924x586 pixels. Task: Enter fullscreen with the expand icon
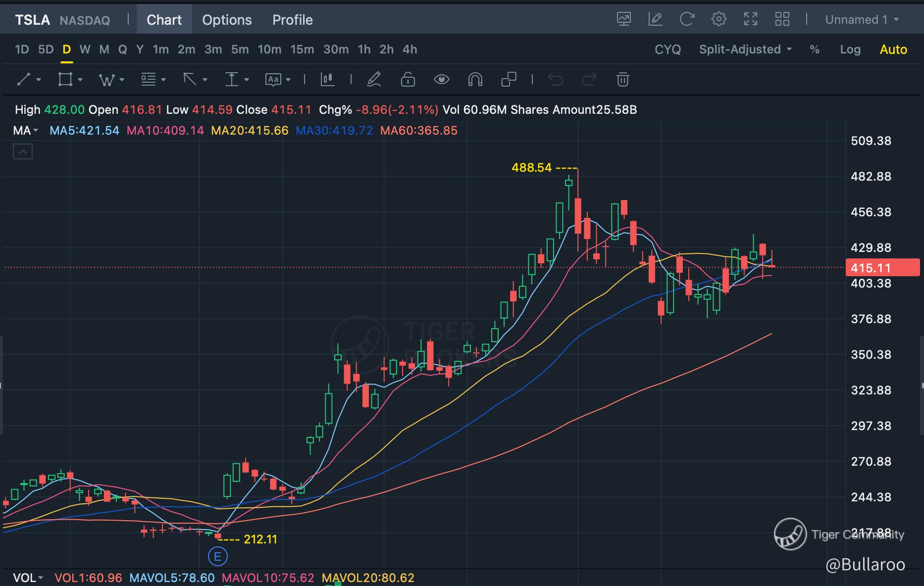(751, 19)
